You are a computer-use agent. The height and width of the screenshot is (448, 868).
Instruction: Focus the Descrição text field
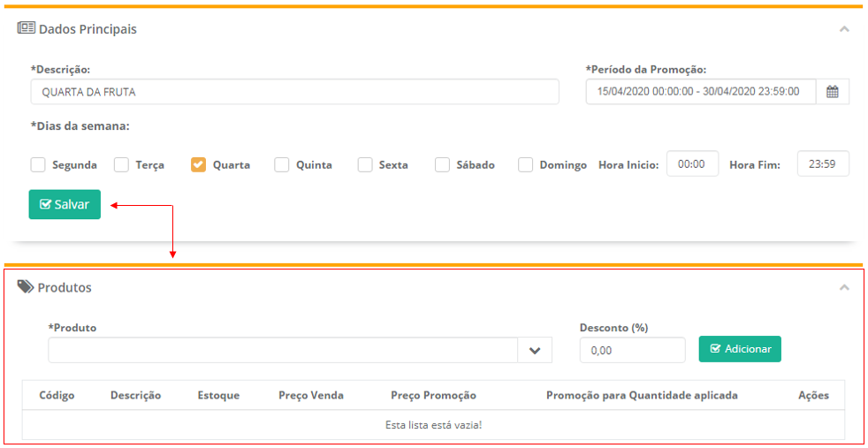[x=294, y=92]
